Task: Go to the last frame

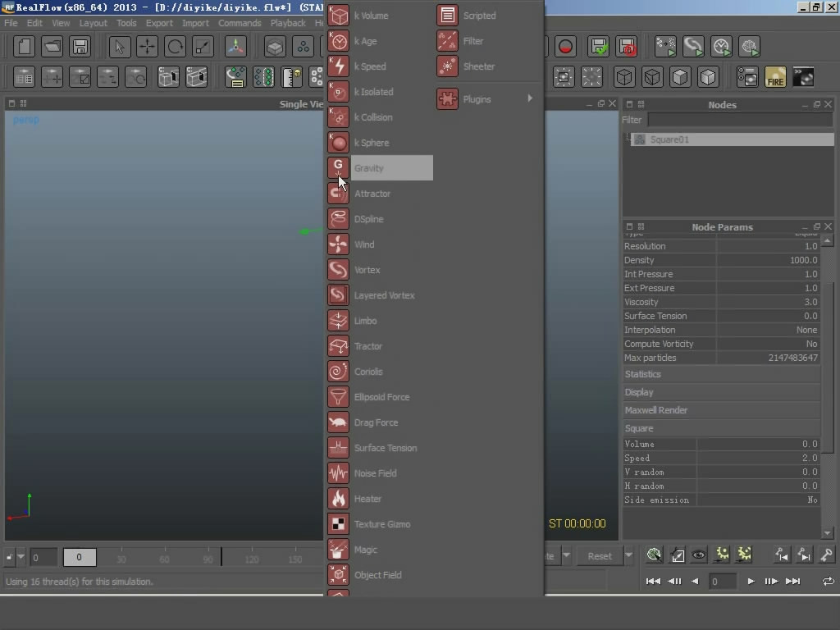Action: pos(793,582)
